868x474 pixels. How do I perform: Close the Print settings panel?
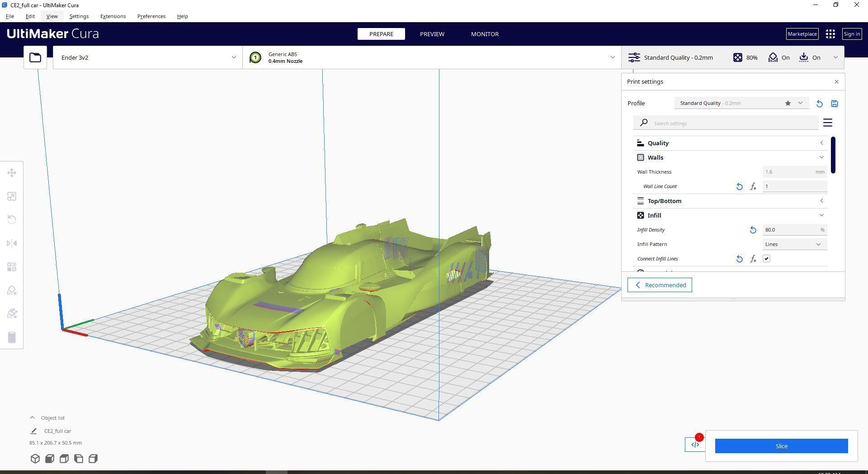[x=836, y=82]
